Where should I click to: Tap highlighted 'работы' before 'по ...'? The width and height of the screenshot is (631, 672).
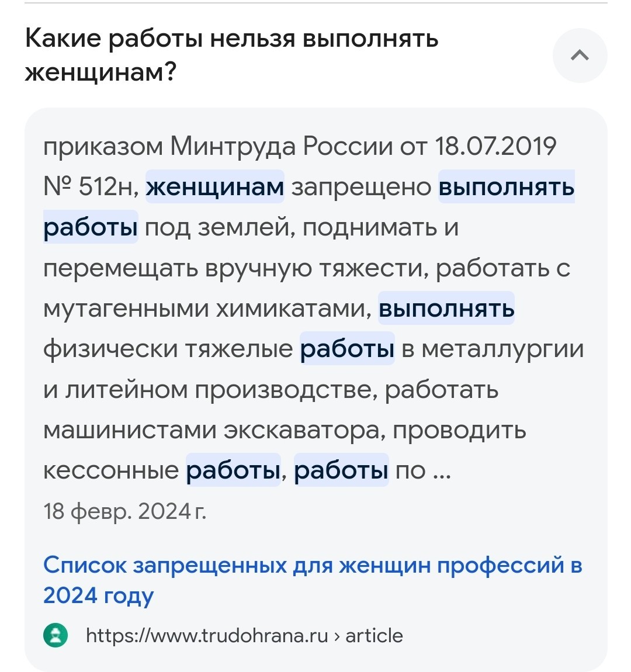click(x=341, y=470)
